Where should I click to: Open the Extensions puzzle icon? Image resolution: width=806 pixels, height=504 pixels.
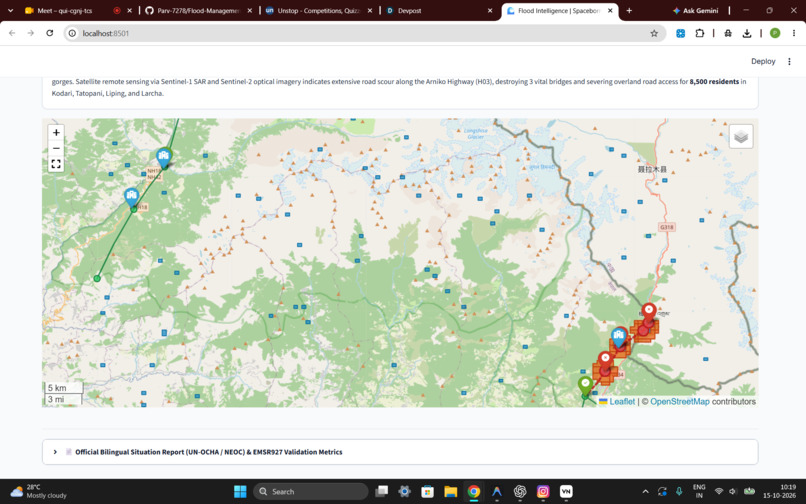[x=699, y=33]
